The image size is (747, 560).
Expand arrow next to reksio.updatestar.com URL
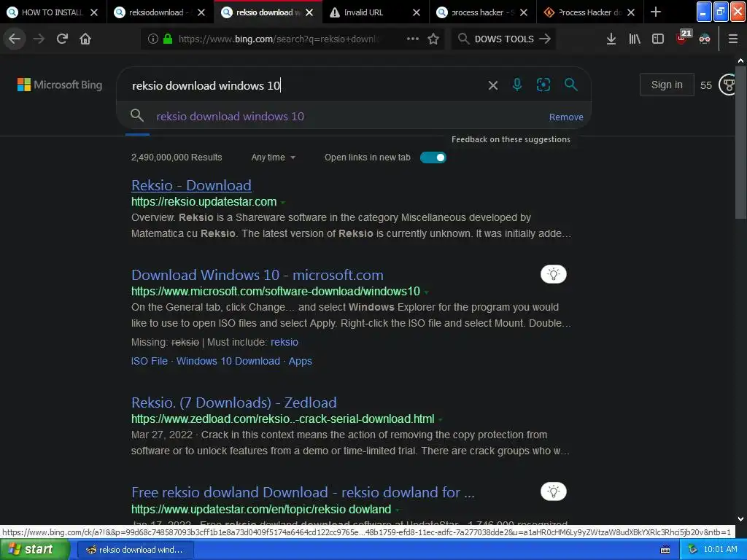point(283,203)
